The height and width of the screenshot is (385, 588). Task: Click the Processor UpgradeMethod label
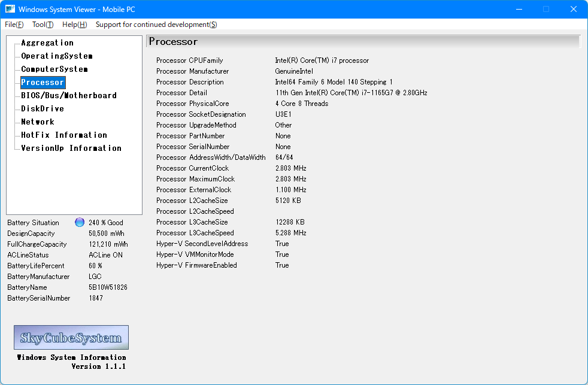[196, 125]
